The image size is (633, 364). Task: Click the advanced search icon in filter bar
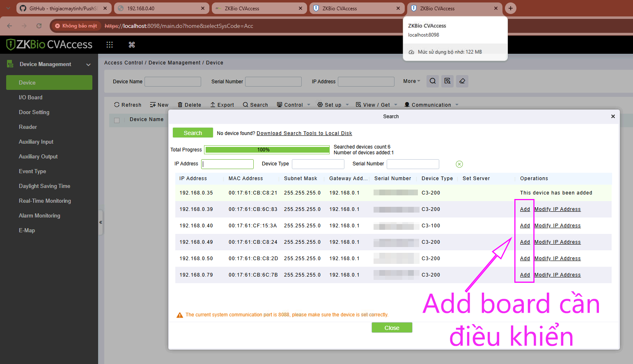[x=447, y=81]
